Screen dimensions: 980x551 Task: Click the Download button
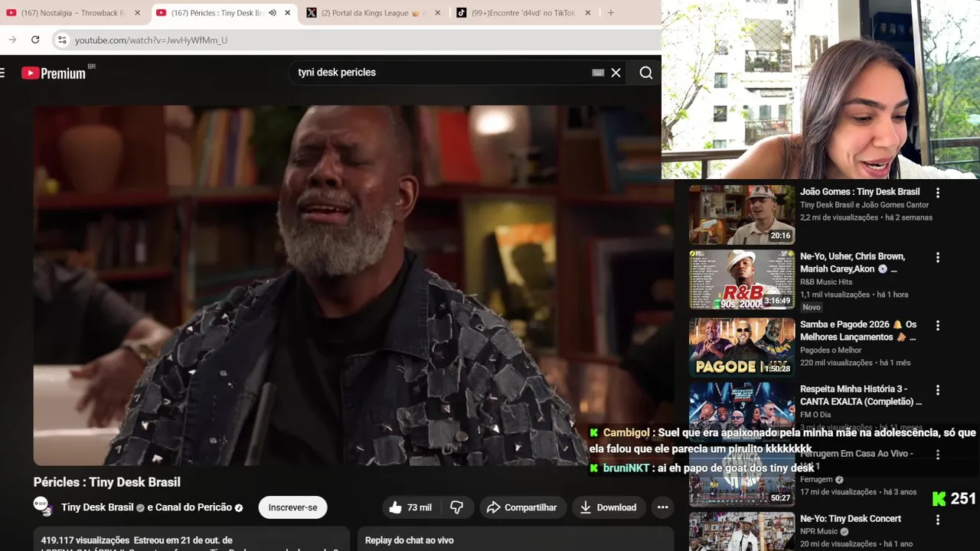(x=609, y=507)
